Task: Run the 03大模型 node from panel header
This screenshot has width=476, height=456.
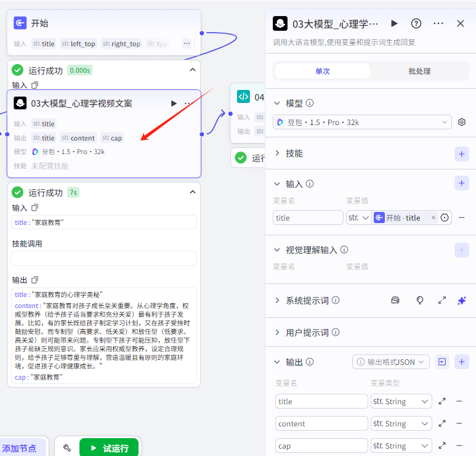Action: 394,23
